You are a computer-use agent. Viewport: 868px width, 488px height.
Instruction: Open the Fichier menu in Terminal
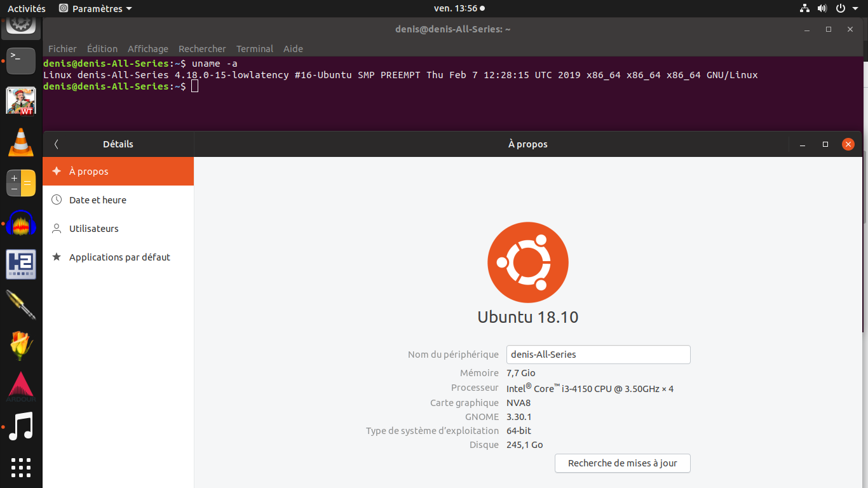pyautogui.click(x=62, y=49)
